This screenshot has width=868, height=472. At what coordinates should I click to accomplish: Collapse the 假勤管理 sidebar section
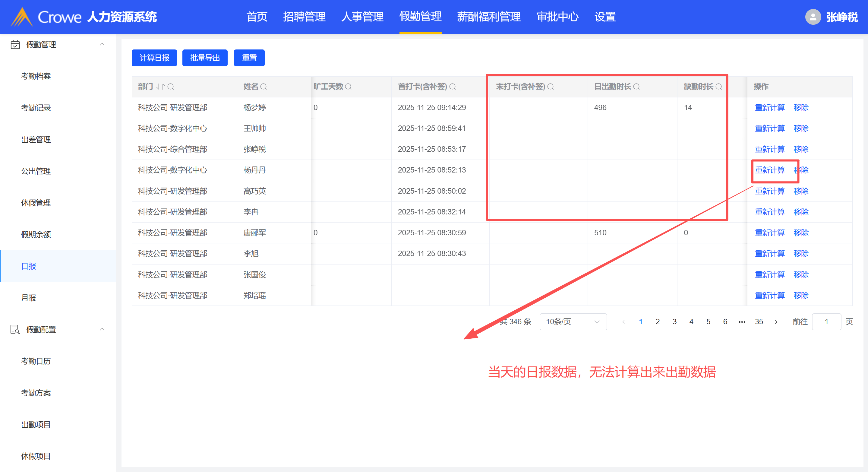[x=102, y=45]
